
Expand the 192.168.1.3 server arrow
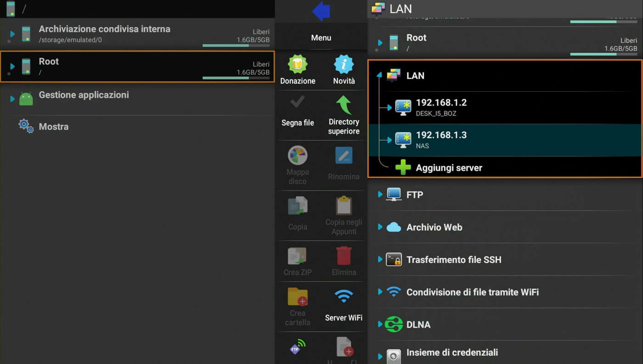click(x=389, y=140)
